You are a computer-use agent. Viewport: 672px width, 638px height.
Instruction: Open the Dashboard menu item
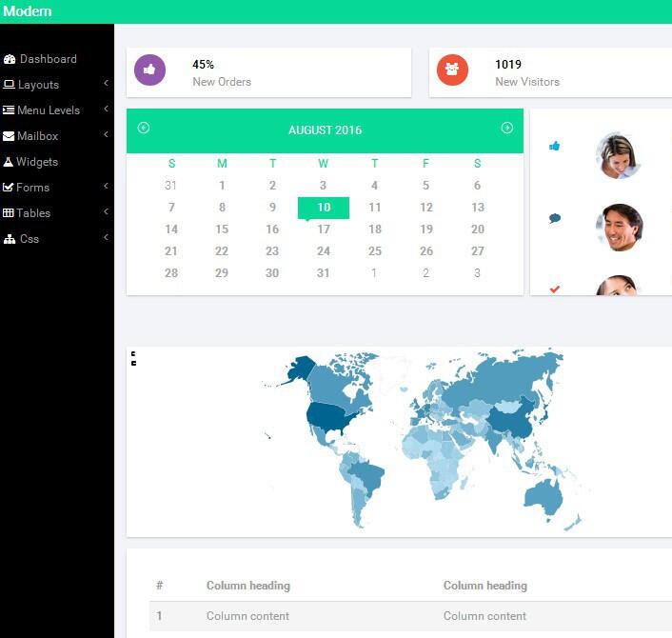point(57,59)
